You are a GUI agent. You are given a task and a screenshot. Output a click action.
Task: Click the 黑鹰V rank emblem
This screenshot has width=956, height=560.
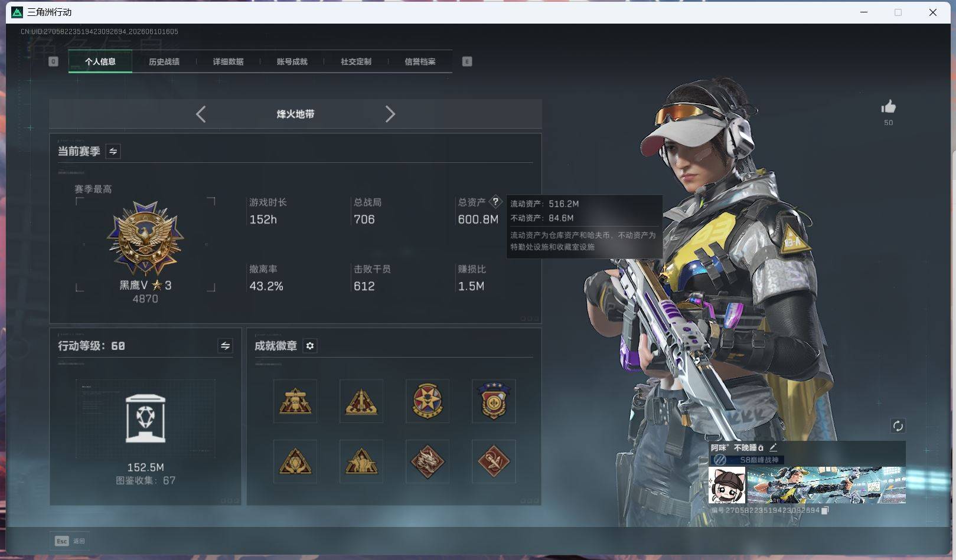click(145, 238)
